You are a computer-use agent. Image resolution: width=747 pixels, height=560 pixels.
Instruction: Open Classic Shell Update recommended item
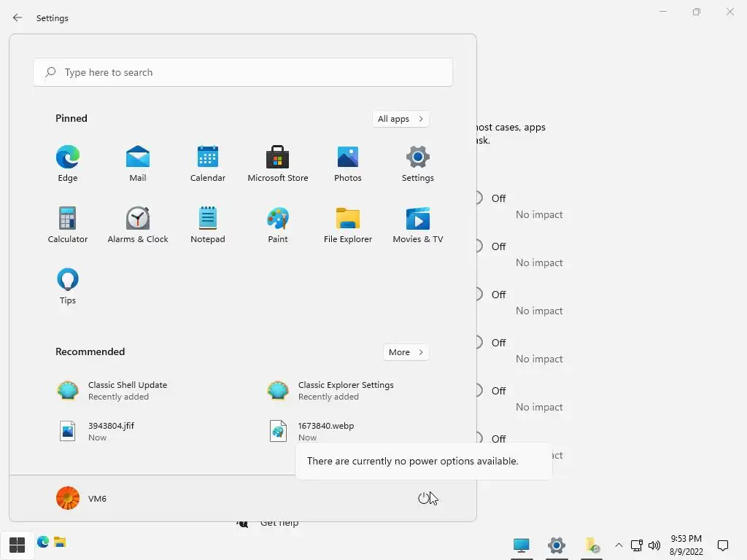click(x=112, y=391)
